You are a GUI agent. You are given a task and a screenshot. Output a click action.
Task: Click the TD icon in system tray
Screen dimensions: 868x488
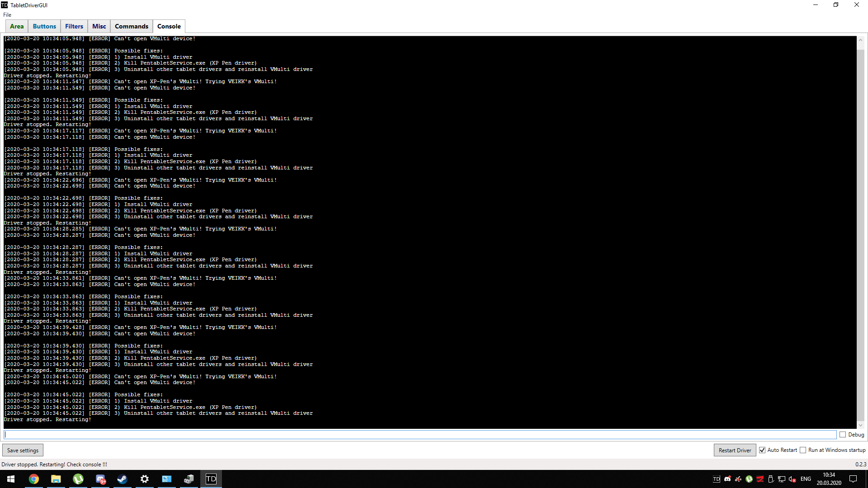[x=717, y=479]
